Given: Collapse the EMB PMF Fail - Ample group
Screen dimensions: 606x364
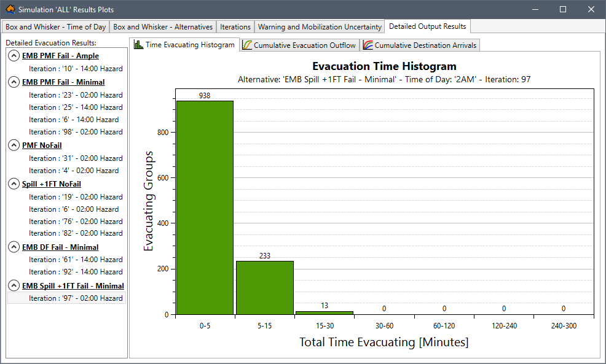Looking at the screenshot, I should click(13, 55).
